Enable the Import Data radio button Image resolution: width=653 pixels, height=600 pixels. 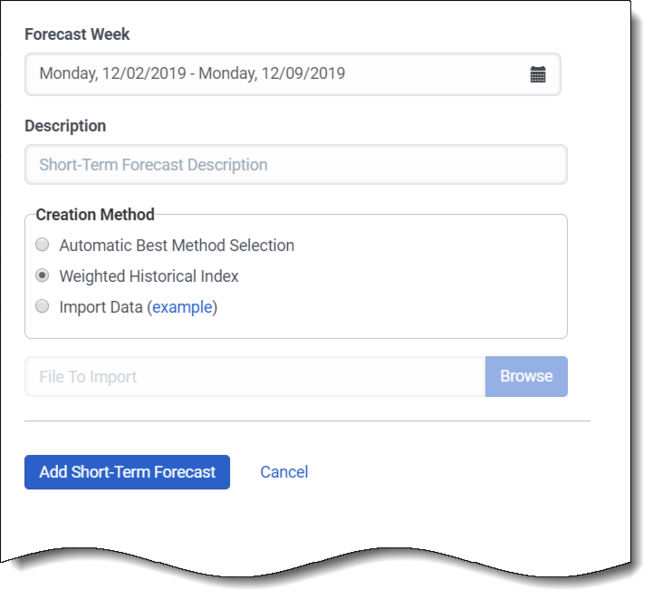click(x=42, y=307)
